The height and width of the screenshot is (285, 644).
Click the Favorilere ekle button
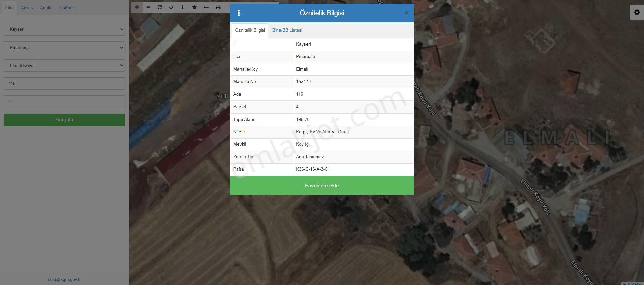coord(322,186)
